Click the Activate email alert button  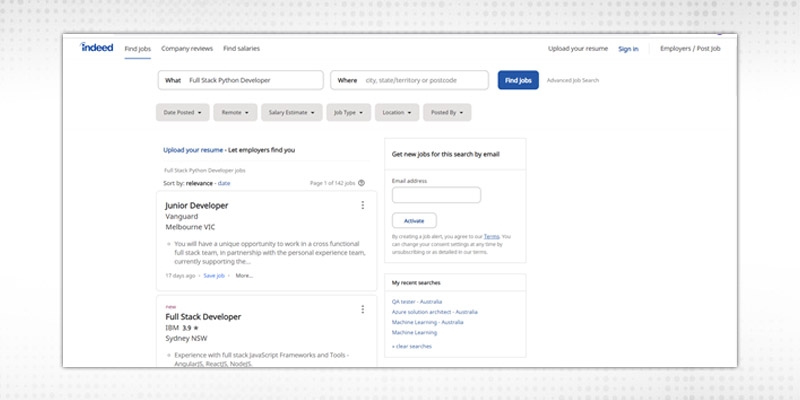click(413, 221)
